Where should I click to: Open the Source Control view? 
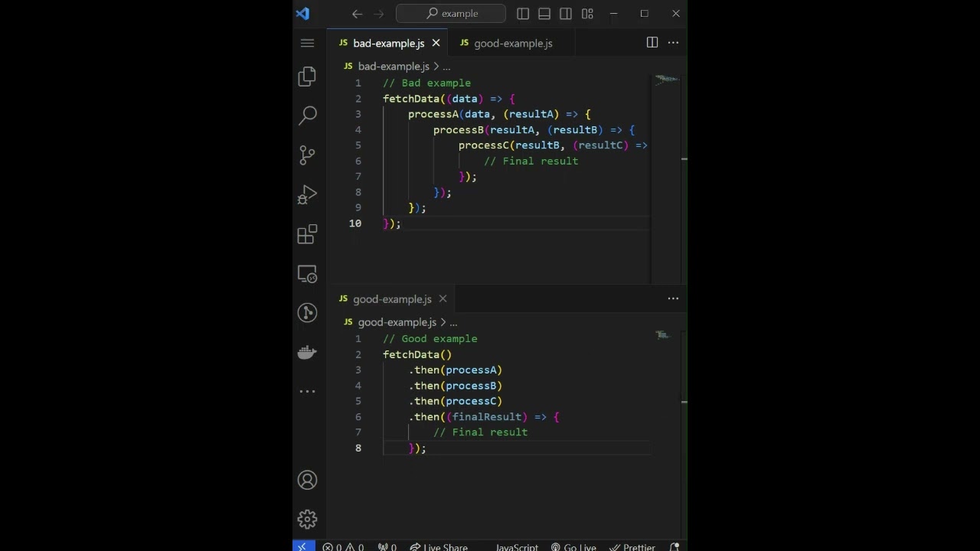point(307,155)
